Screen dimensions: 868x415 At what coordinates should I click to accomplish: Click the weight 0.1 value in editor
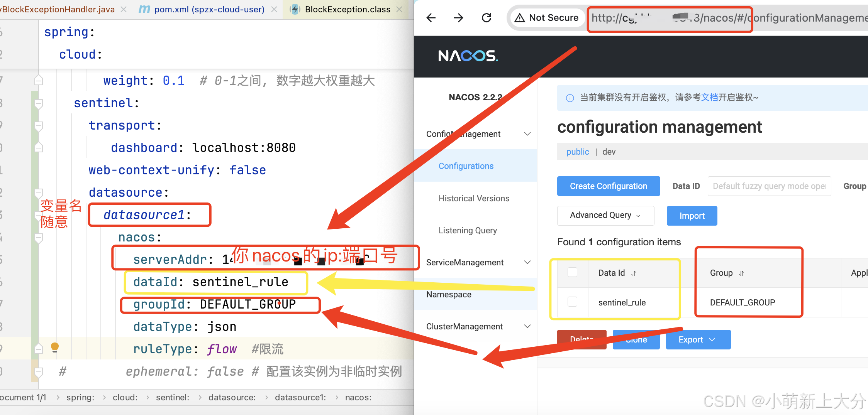point(173,81)
